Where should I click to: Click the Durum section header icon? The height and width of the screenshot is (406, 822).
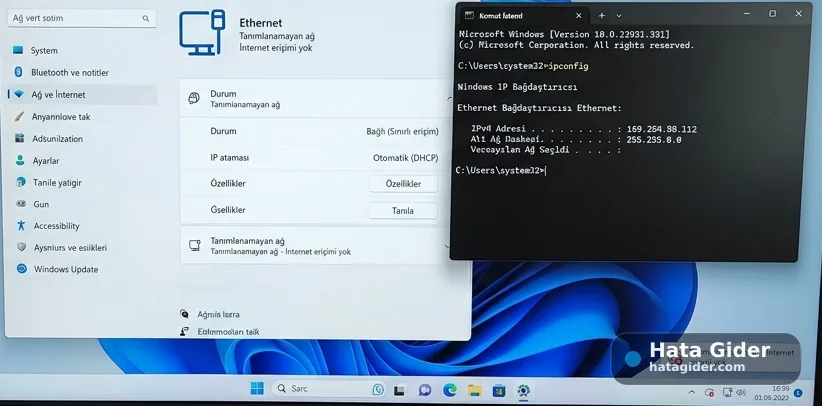[194, 98]
